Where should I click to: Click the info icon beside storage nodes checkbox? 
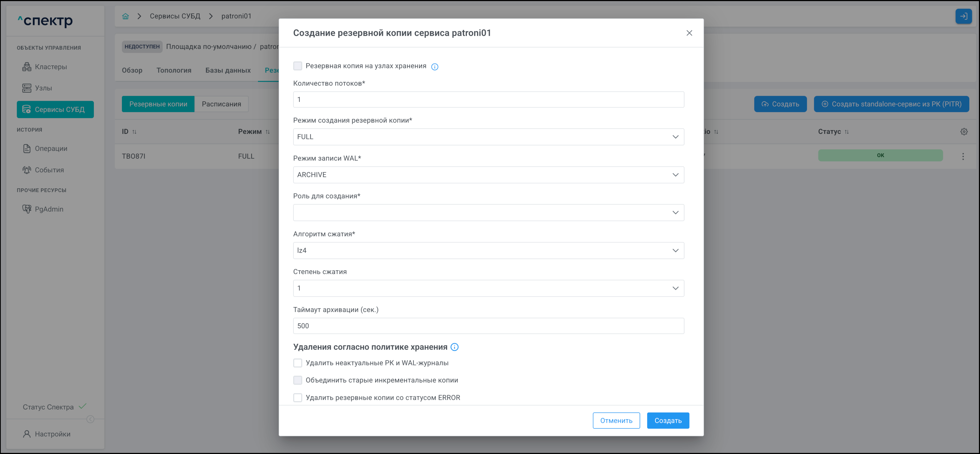click(x=435, y=67)
